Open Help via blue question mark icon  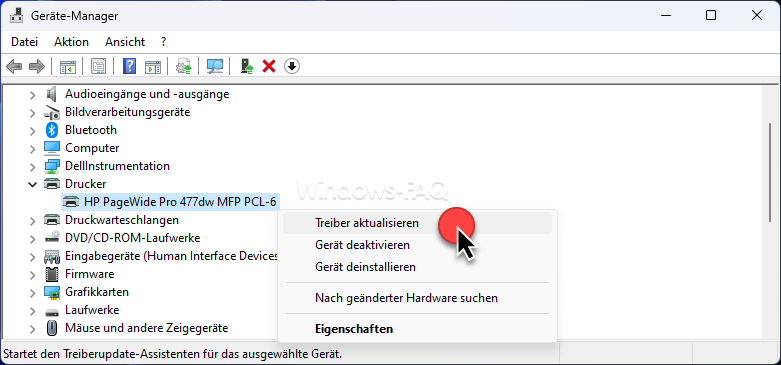pos(129,66)
